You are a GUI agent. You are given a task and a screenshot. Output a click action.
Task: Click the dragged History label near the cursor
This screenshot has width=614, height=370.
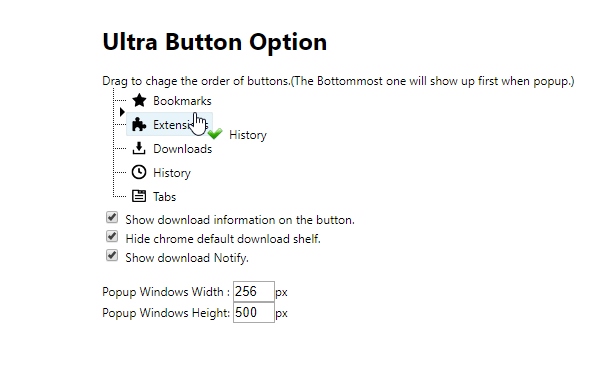[x=248, y=135]
